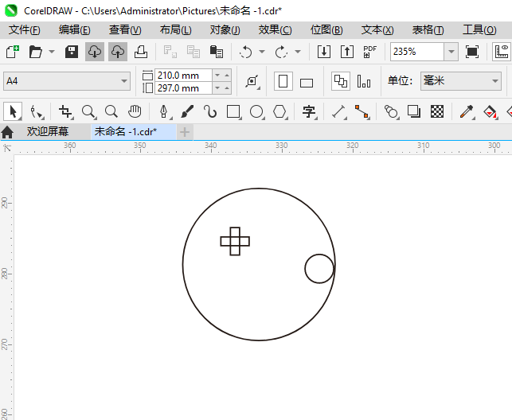The image size is (512, 420).
Task: Select Landscape page orientation
Action: click(x=307, y=83)
